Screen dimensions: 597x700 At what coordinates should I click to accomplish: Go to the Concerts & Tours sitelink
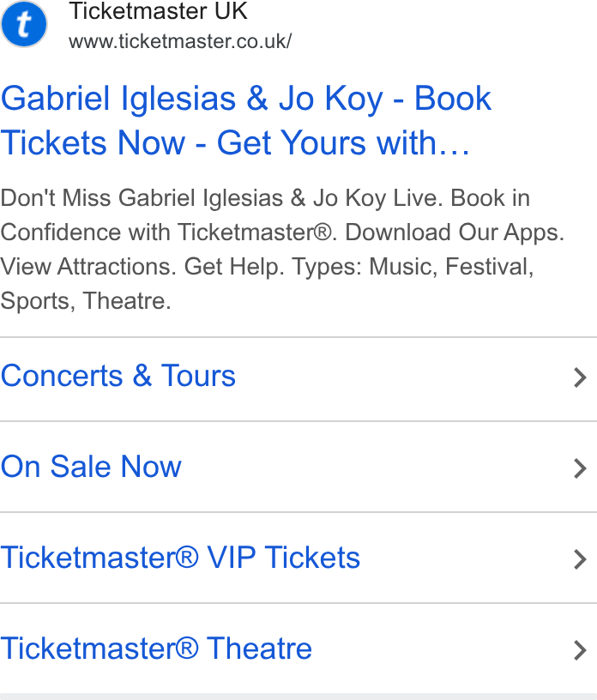[x=118, y=376]
